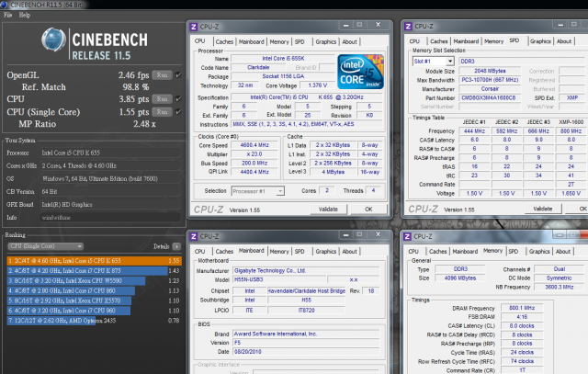Open Mainboard tab in Memory window
The width and height of the screenshot is (588, 374).
(465, 252)
